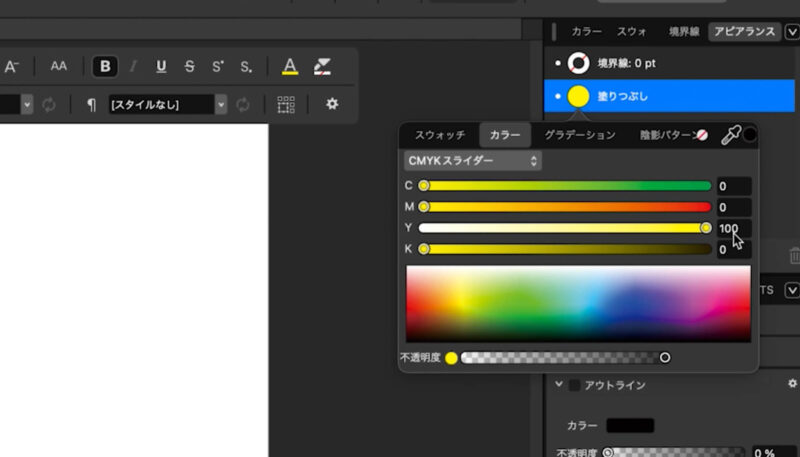The width and height of the screenshot is (800, 457).
Task: Click refresh icon before pilcrow
Action: click(x=48, y=105)
